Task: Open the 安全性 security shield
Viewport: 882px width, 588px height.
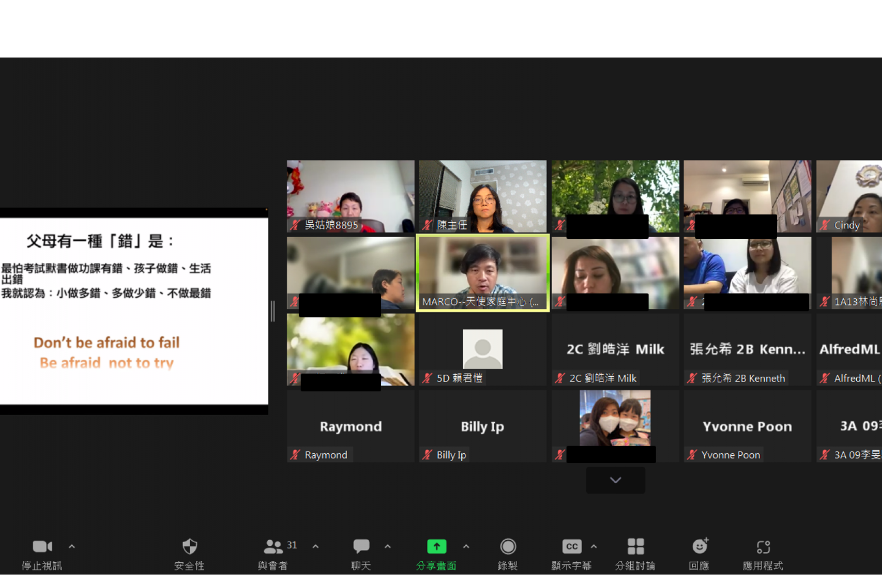Action: pos(189,546)
